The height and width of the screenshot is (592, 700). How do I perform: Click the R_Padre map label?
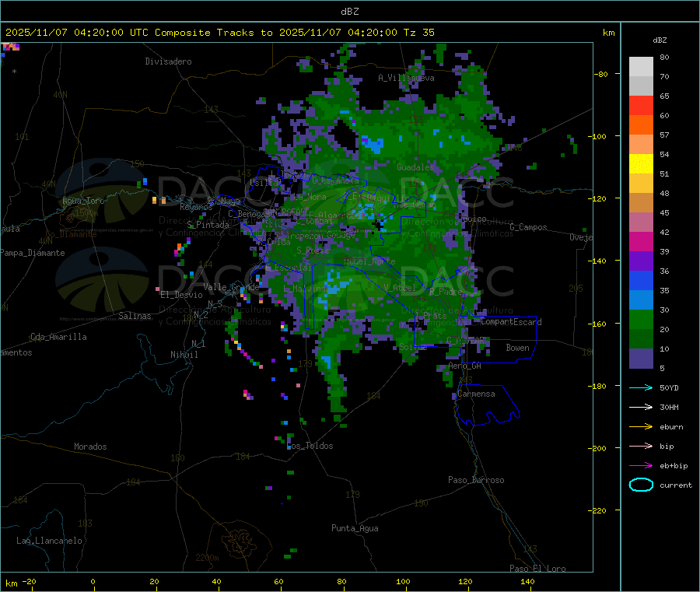point(446,292)
